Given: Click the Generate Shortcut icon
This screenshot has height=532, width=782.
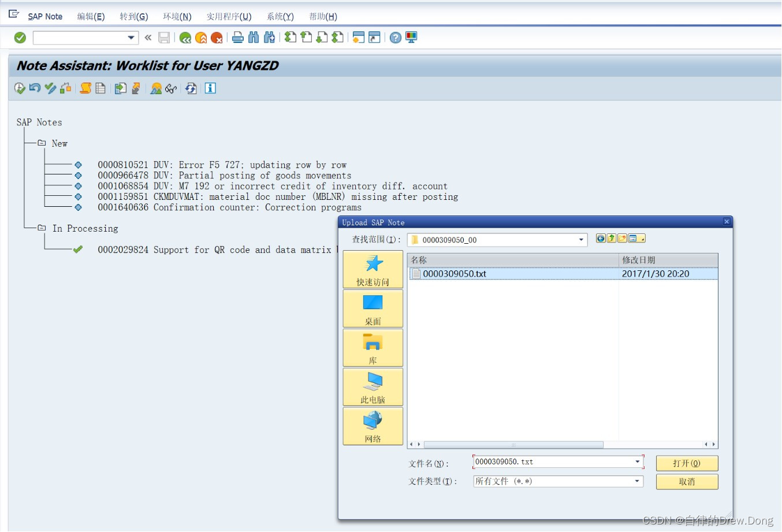Looking at the screenshot, I should (x=374, y=38).
